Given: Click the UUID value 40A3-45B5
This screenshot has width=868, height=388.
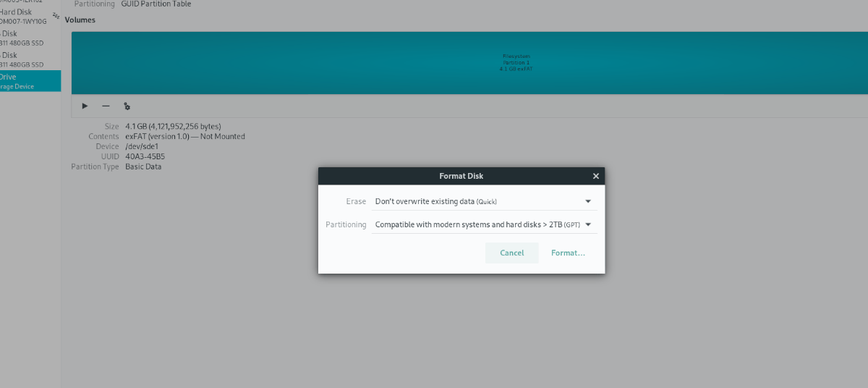Looking at the screenshot, I should click(145, 156).
